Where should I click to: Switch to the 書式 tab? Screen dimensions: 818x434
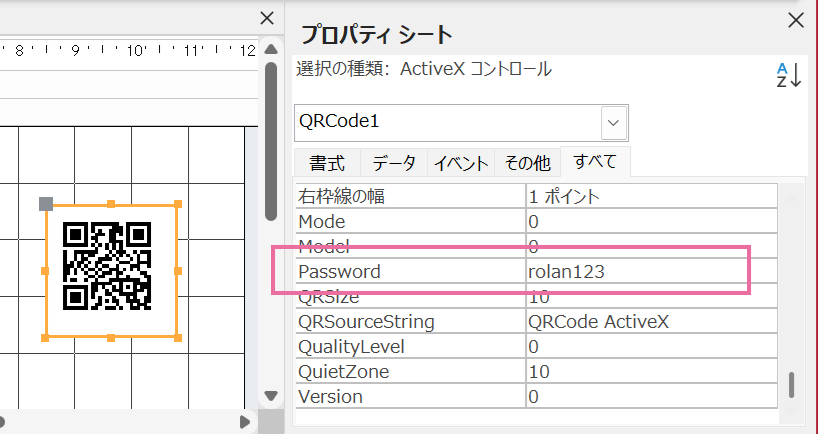pos(327,163)
